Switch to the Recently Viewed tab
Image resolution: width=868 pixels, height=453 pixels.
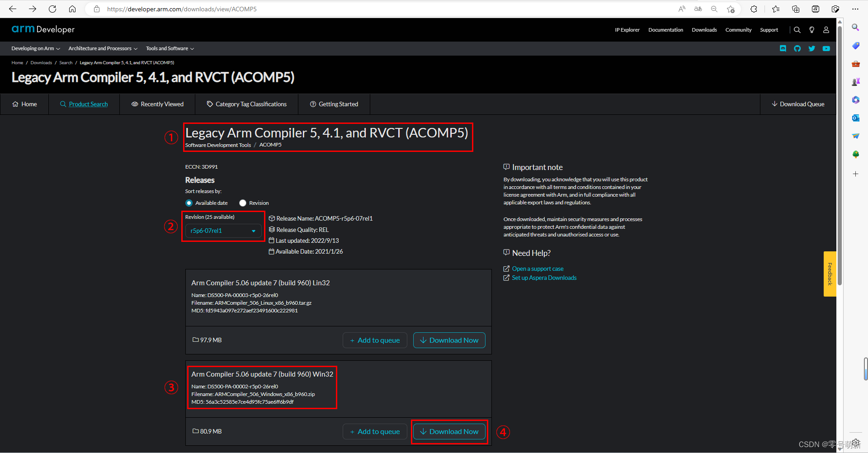[x=157, y=104]
